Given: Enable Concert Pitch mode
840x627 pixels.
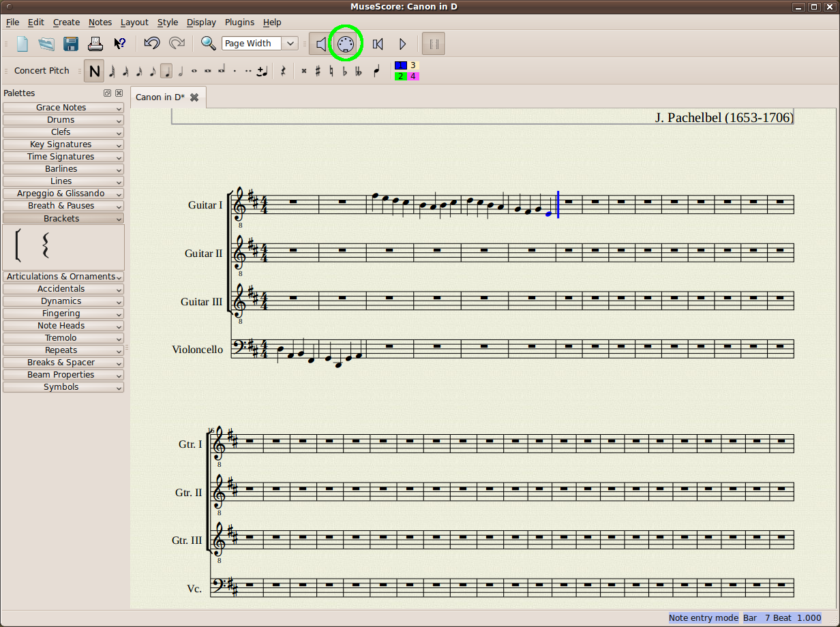Looking at the screenshot, I should (x=42, y=70).
